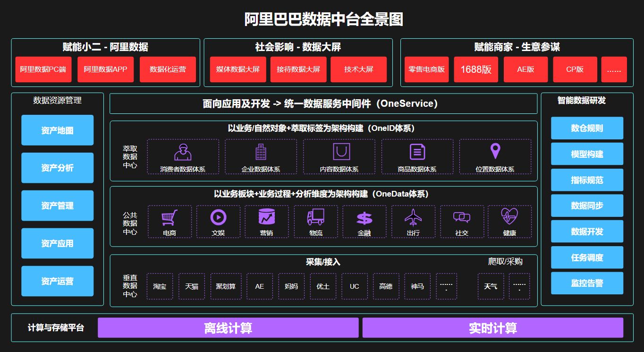The width and height of the screenshot is (644, 352).
Task: Select the 高德 data source box
Action: click(386, 286)
